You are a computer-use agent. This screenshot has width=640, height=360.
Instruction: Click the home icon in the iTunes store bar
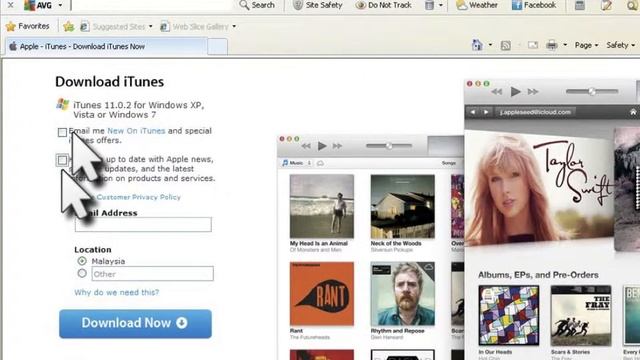pyautogui.click(x=633, y=112)
